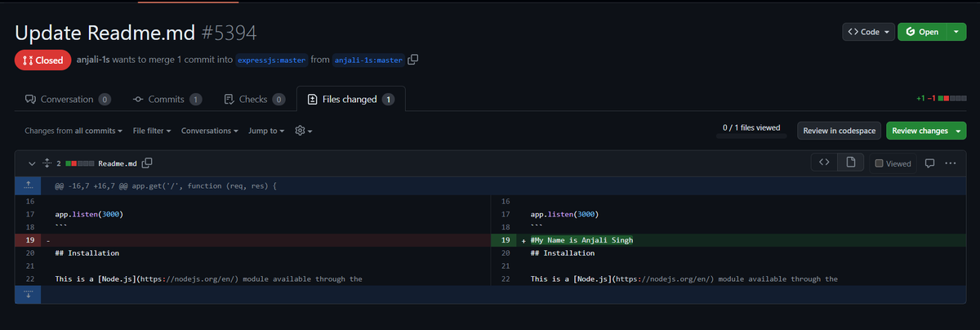980x330 pixels.
Task: Open Review changes dropdown
Action: (x=925, y=131)
